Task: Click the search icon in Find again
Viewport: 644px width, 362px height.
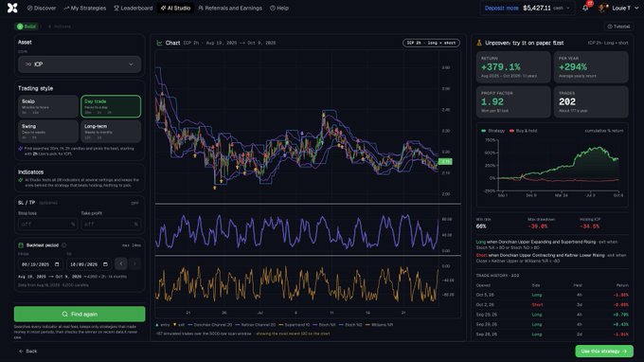Action: coord(64,314)
